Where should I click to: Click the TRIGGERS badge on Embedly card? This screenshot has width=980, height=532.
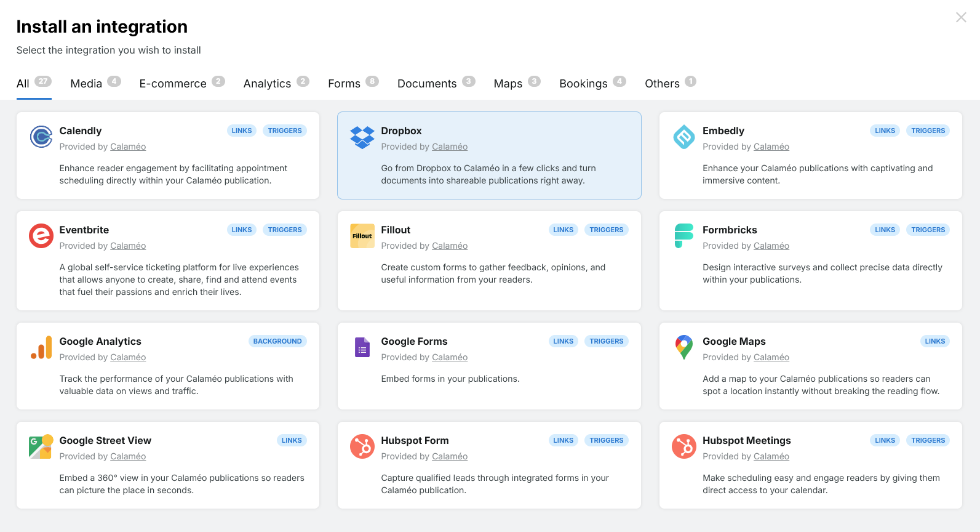[x=928, y=131]
